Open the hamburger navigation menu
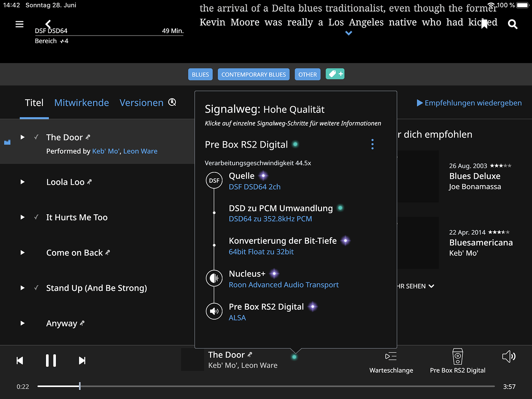 coord(19,24)
